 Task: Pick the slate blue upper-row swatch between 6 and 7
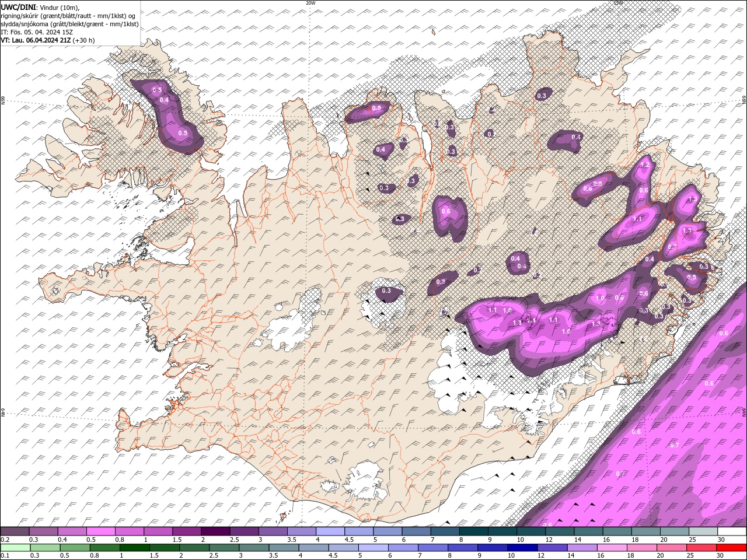coord(416,531)
